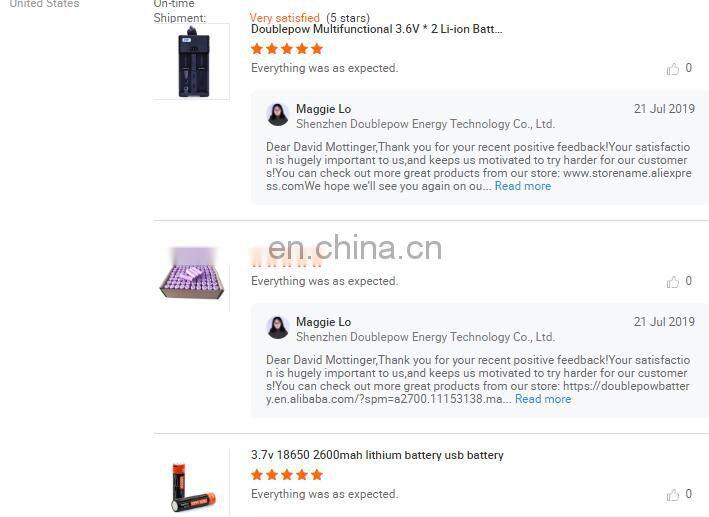Open 3.7v 18650 2600mah lithium battery title
Viewport: 709px width, 517px height.
tap(377, 455)
